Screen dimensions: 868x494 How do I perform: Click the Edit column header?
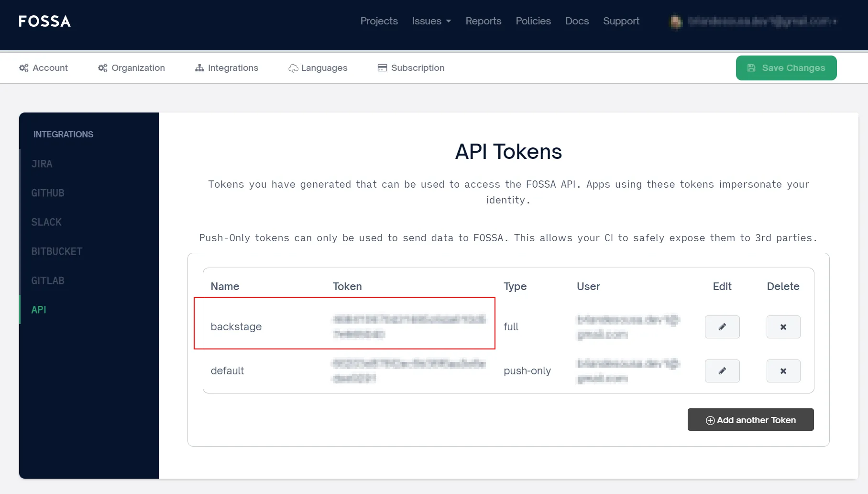point(722,286)
